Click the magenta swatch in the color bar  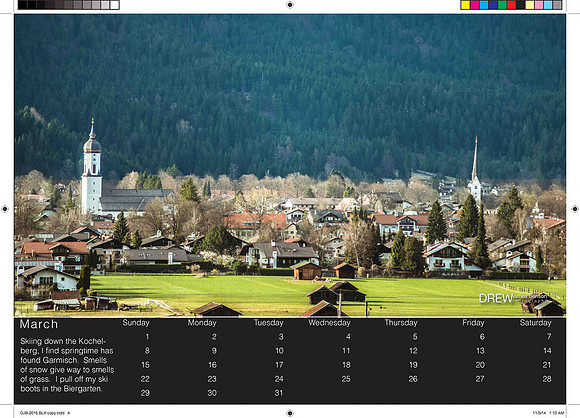475,5
